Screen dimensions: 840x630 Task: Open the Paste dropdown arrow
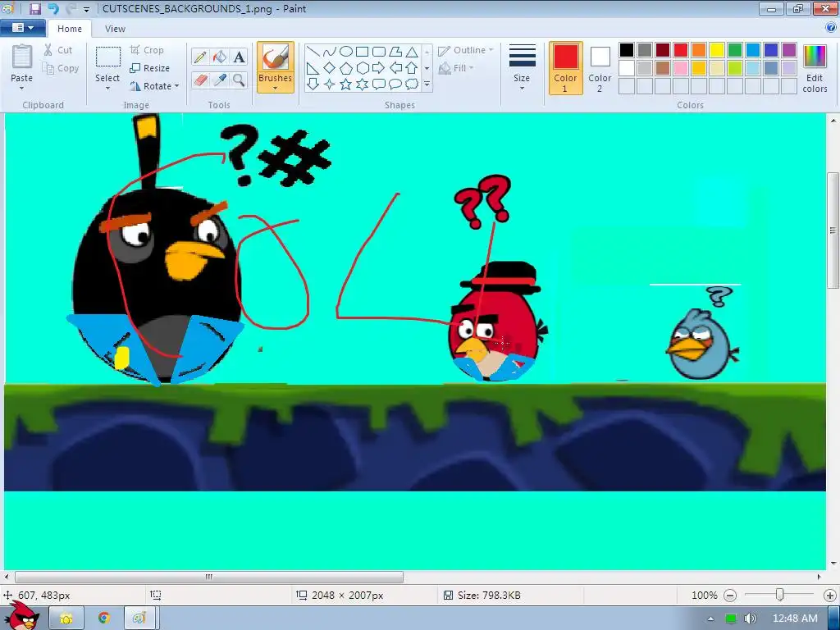point(21,89)
